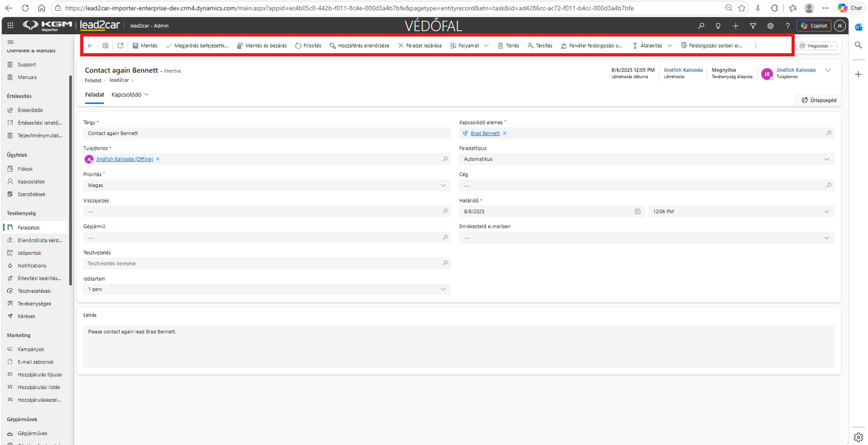The image size is (868, 445).
Task: Refresh the record with Frissítés
Action: [308, 46]
